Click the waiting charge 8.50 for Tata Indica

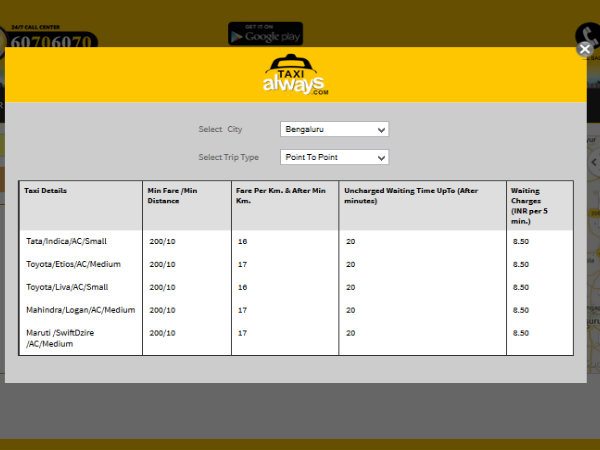(x=521, y=241)
